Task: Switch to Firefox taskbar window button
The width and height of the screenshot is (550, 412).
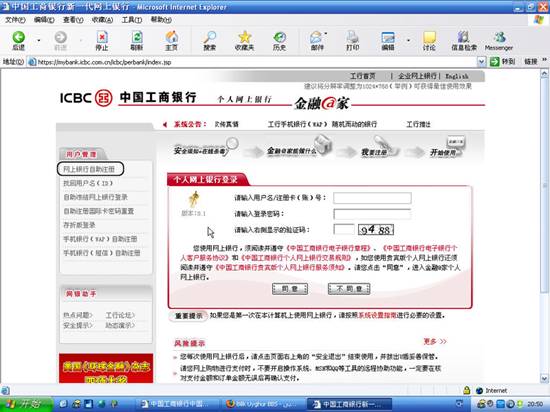Action: coord(262,404)
